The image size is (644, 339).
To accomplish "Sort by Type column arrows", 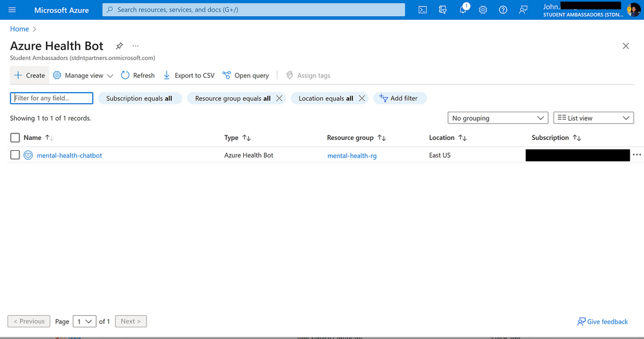I will (x=247, y=138).
